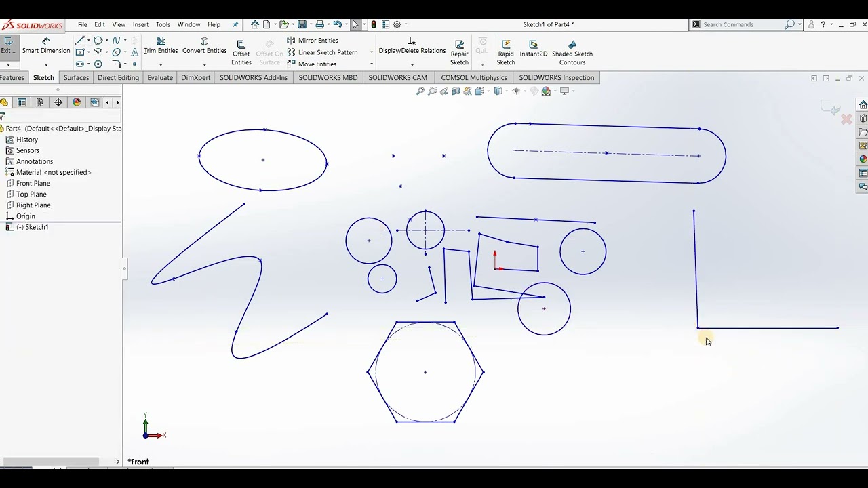868x488 pixels.
Task: Open the Insert menu
Action: (140, 24)
